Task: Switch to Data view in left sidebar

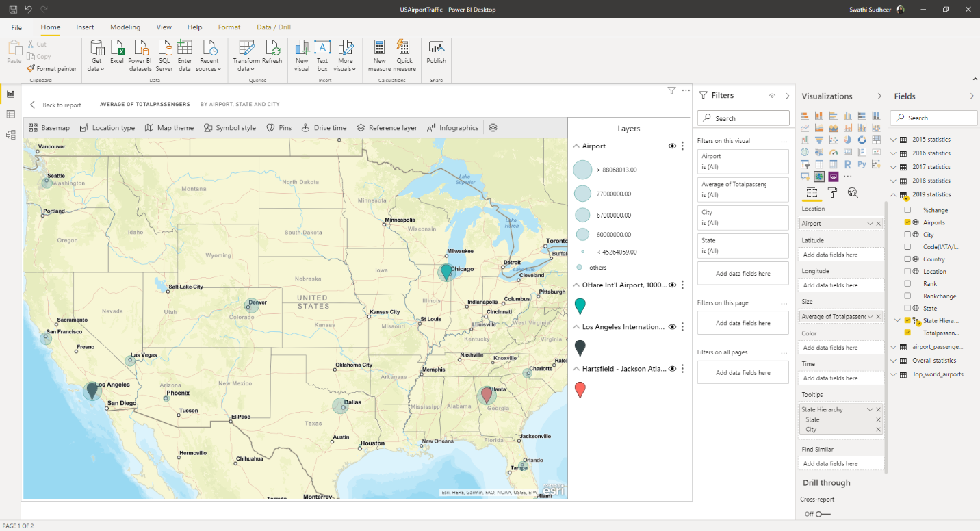Action: [10, 114]
